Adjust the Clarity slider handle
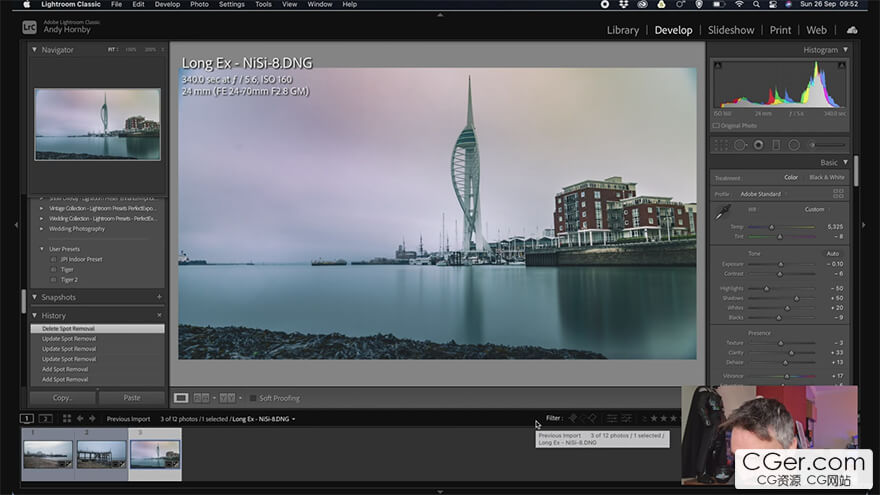 [x=791, y=353]
